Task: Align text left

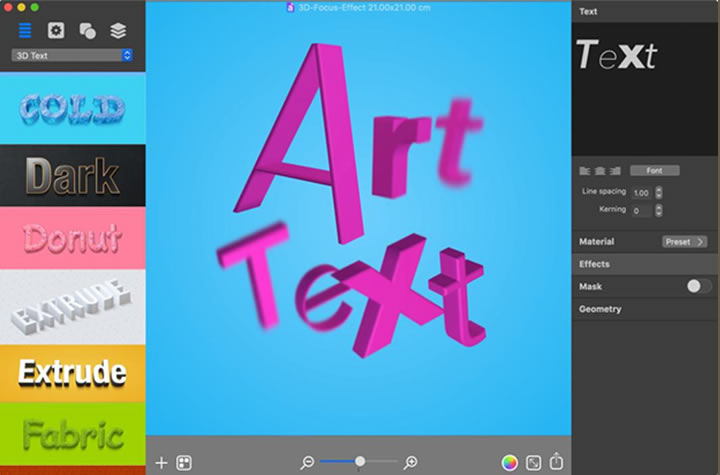Action: 585,171
